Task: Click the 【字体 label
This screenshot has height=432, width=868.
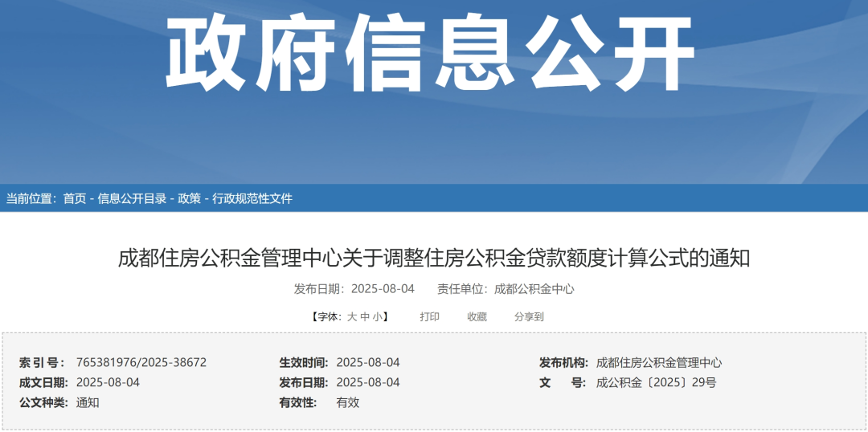Action: 325,317
